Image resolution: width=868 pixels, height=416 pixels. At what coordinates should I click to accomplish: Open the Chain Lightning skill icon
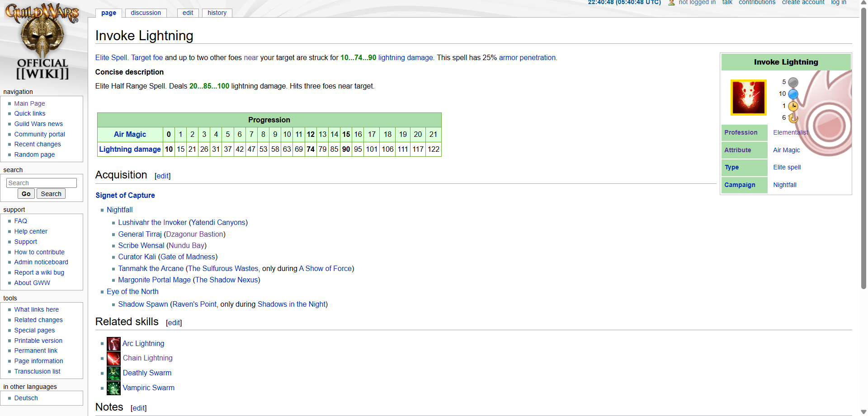tap(113, 358)
